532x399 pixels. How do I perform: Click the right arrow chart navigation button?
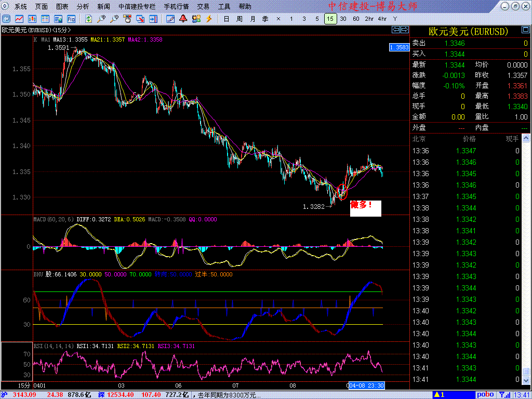tap(404, 30)
